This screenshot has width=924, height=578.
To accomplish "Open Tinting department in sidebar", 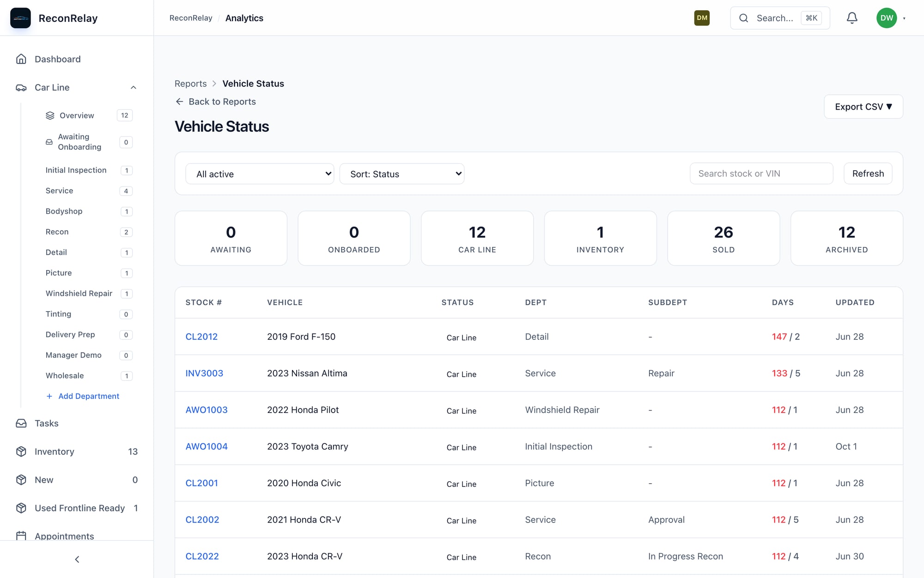I will 58,314.
